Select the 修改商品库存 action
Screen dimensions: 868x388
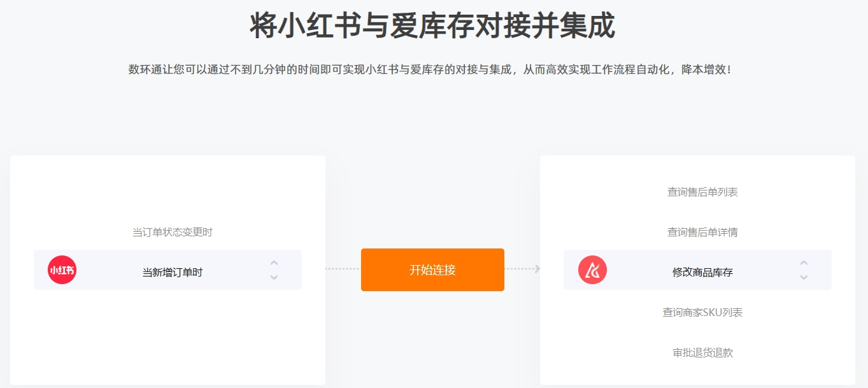[702, 272]
